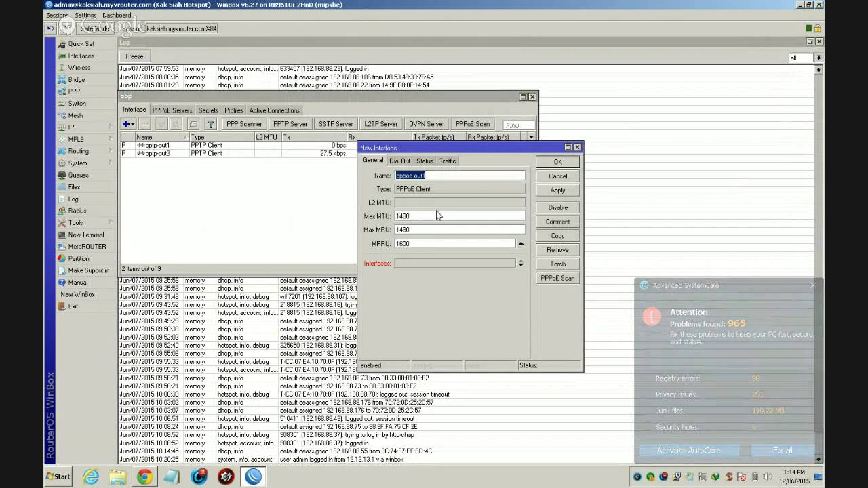Open MetaROUTER in the sidebar

(x=87, y=247)
